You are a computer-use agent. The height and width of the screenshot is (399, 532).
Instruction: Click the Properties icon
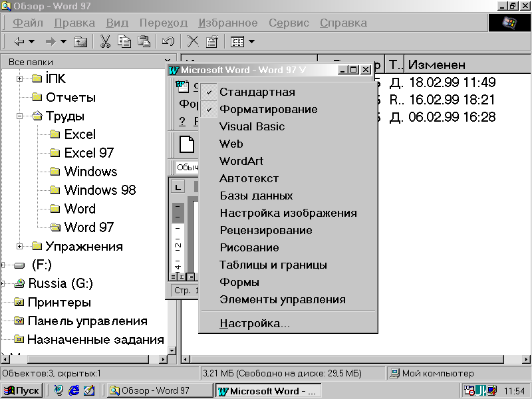click(x=212, y=41)
